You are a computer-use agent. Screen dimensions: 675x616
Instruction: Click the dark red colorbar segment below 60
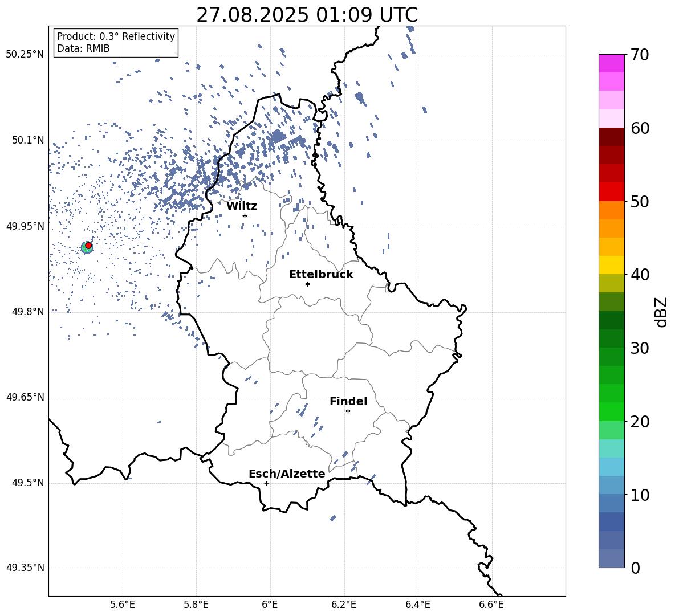[x=611, y=137]
